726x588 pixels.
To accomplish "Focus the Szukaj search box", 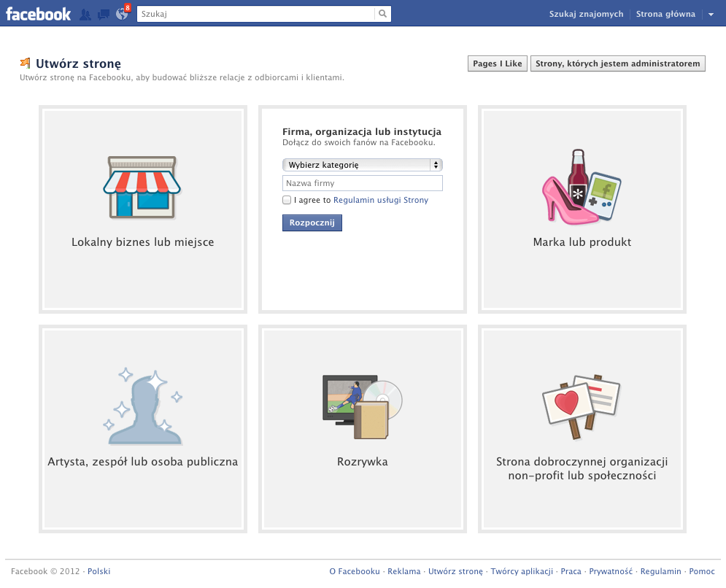I will 256,14.
